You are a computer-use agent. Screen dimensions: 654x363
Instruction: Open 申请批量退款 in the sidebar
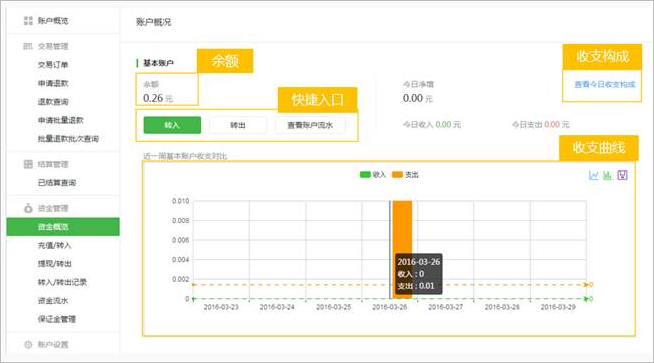tap(60, 120)
